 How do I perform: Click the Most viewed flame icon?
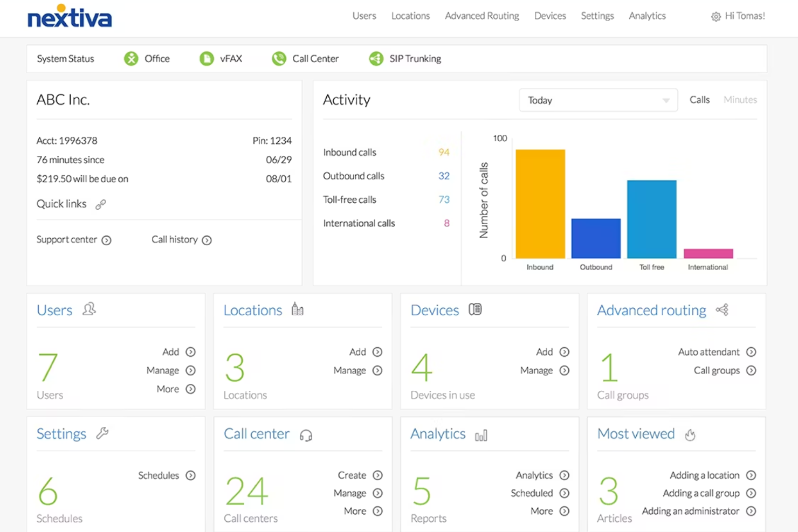tap(690, 434)
